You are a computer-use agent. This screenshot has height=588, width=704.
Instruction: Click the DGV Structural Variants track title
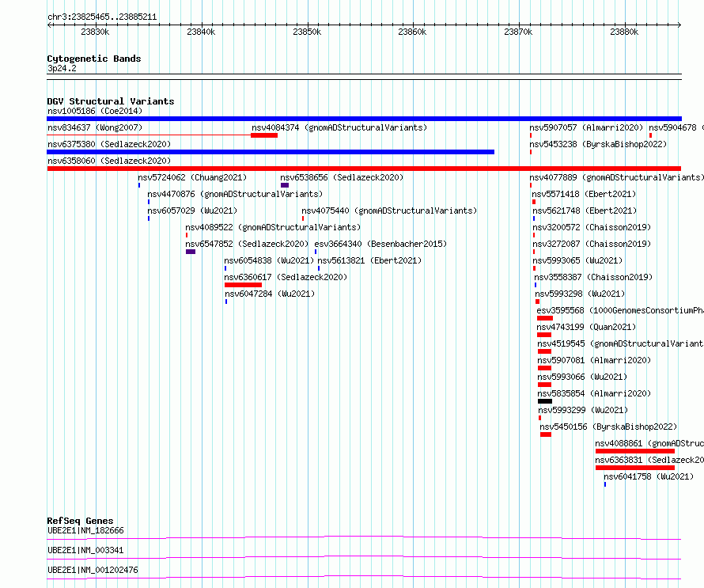[x=111, y=101]
